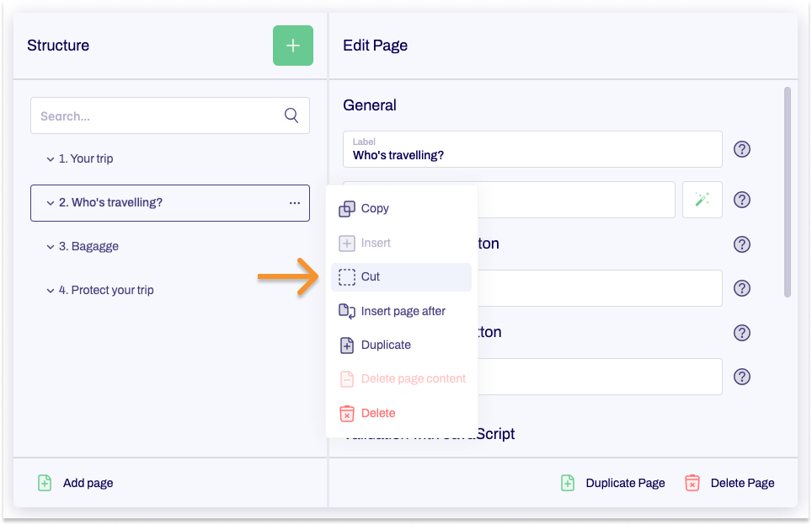Click the question mark beside Back button heading
Image resolution: width=812 pixels, height=525 pixels.
(742, 333)
